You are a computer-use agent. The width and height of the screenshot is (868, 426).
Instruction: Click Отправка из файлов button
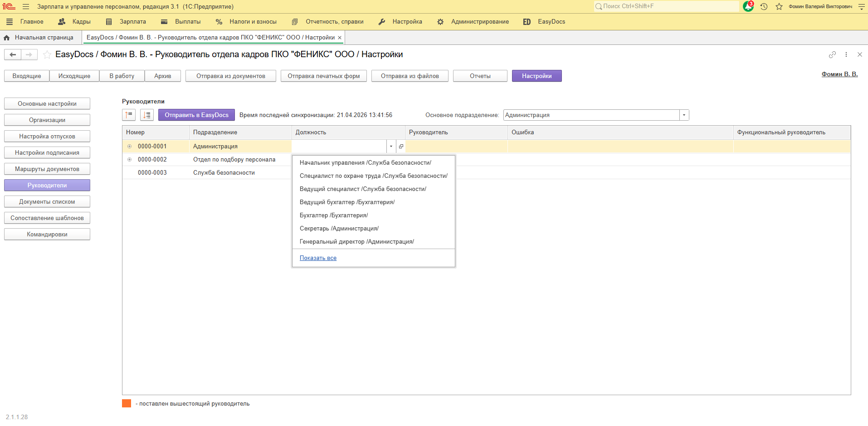pos(410,76)
